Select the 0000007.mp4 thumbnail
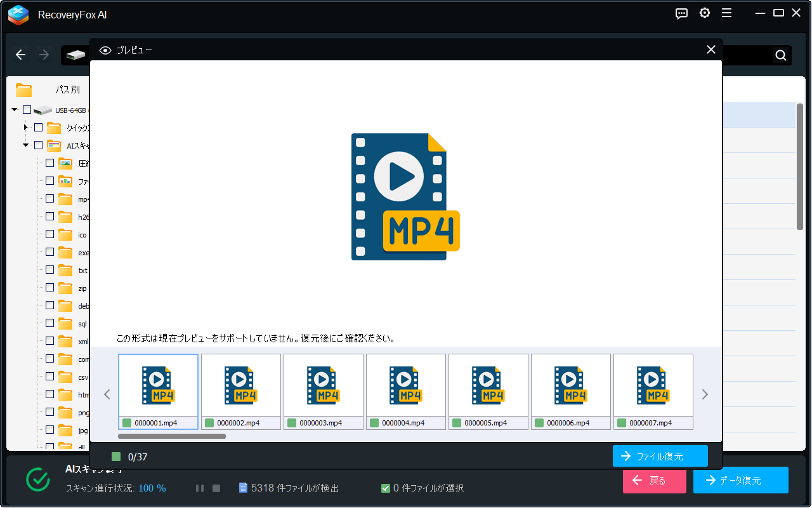Viewport: 812px width, 508px height. point(653,392)
